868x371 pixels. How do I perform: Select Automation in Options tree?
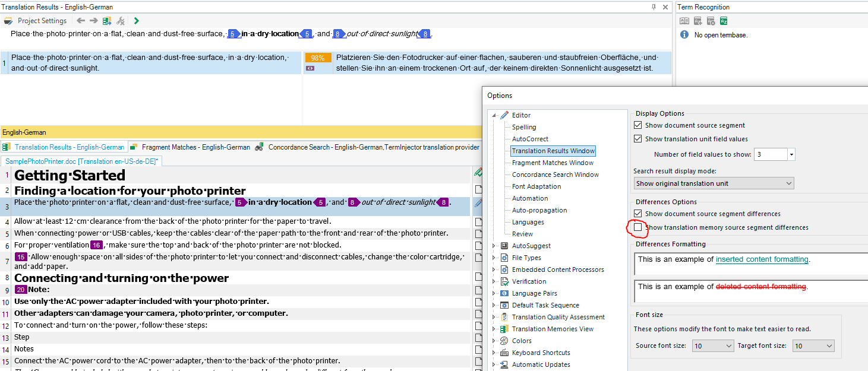pyautogui.click(x=530, y=198)
